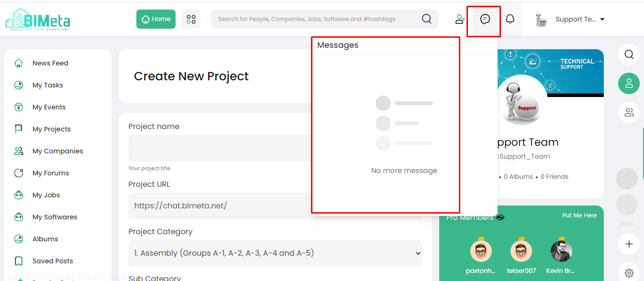
Task: Open the notifications bell icon
Action: (x=510, y=19)
